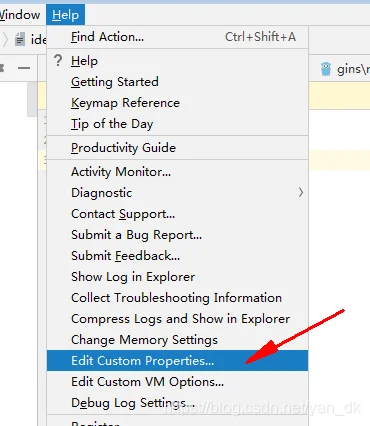The width and height of the screenshot is (370, 426).
Task: Click the question mark Help icon
Action: tap(58, 60)
